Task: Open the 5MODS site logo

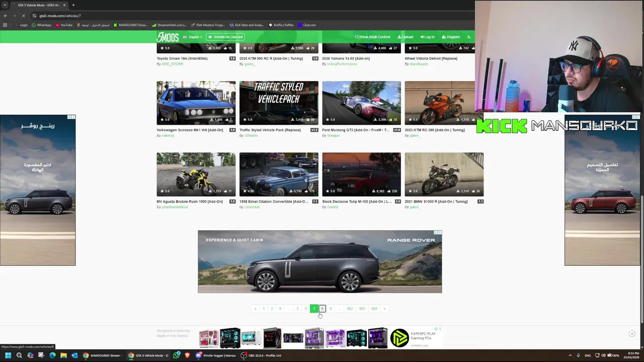Action: [168, 37]
